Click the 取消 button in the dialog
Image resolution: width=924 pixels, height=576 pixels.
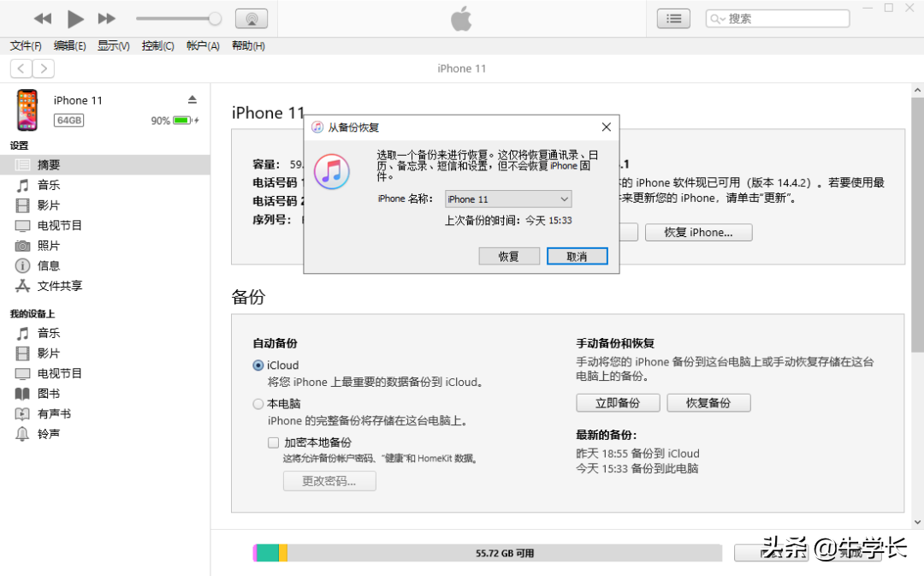click(577, 257)
